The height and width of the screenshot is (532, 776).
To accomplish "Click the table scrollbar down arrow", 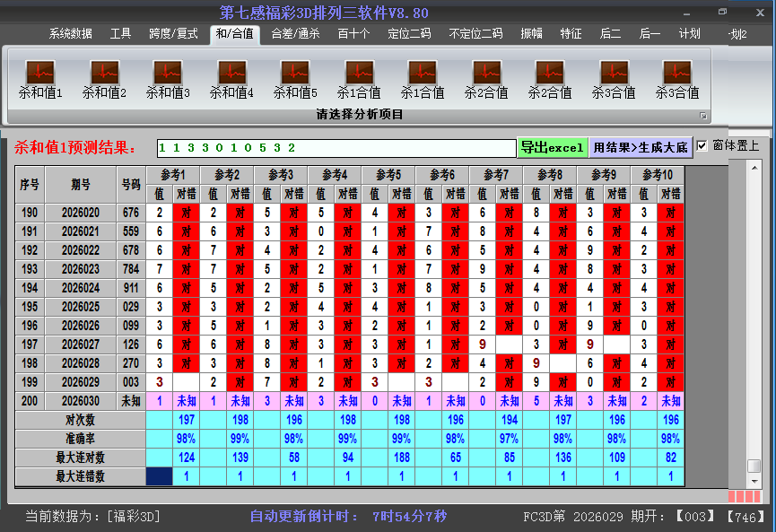I will [754, 481].
